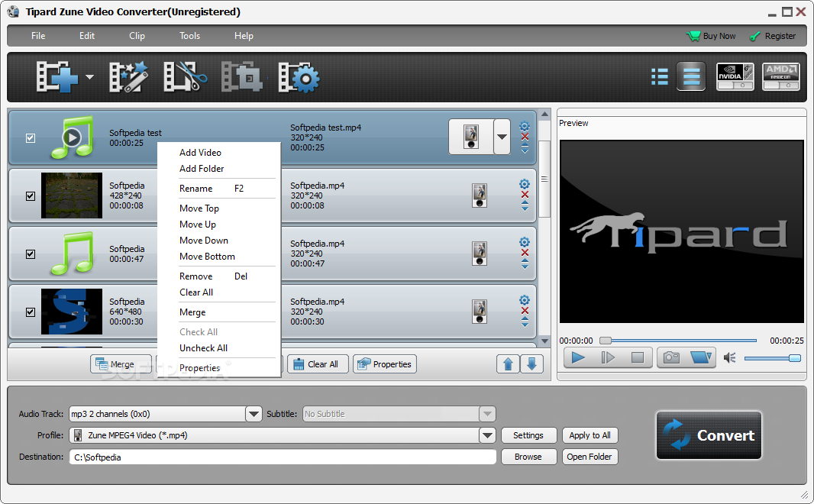Click the profile Settings button

pyautogui.click(x=528, y=435)
